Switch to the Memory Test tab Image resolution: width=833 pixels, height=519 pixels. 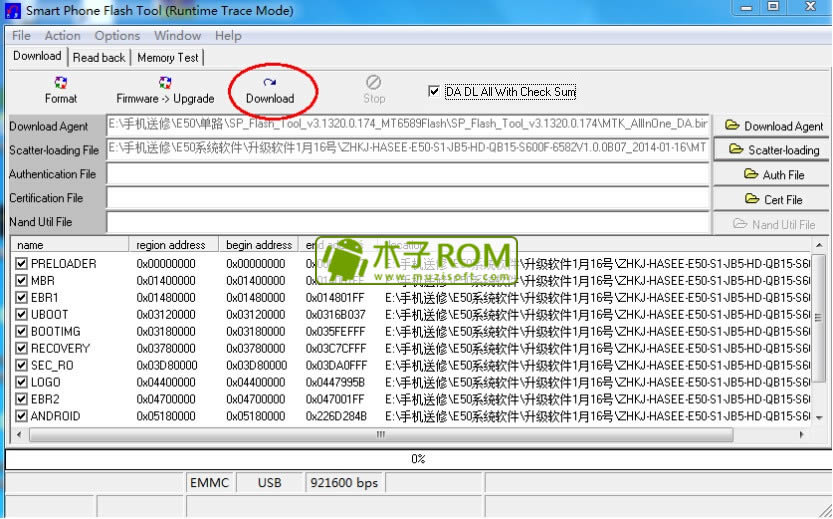pyautogui.click(x=167, y=58)
